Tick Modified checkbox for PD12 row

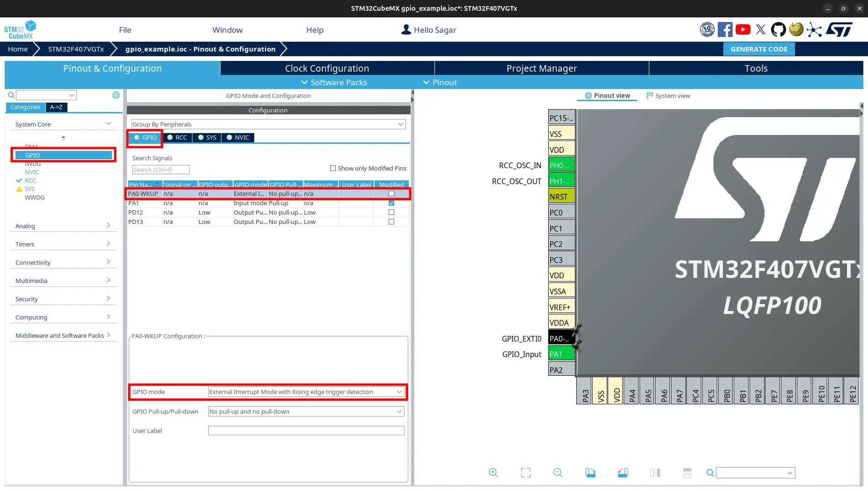[x=391, y=212]
